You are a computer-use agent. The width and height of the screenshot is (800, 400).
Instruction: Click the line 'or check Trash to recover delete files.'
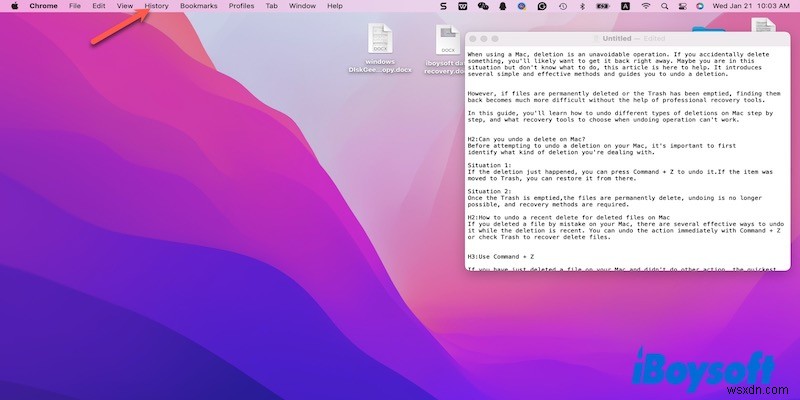point(539,237)
